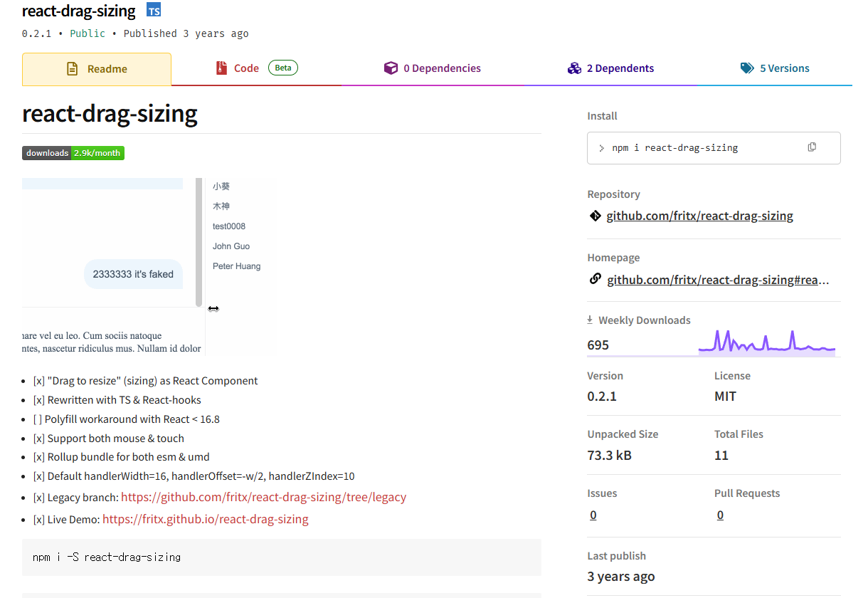The height and width of the screenshot is (598, 868).
Task: Click the weekly downloads arrow icon
Action: tap(590, 320)
